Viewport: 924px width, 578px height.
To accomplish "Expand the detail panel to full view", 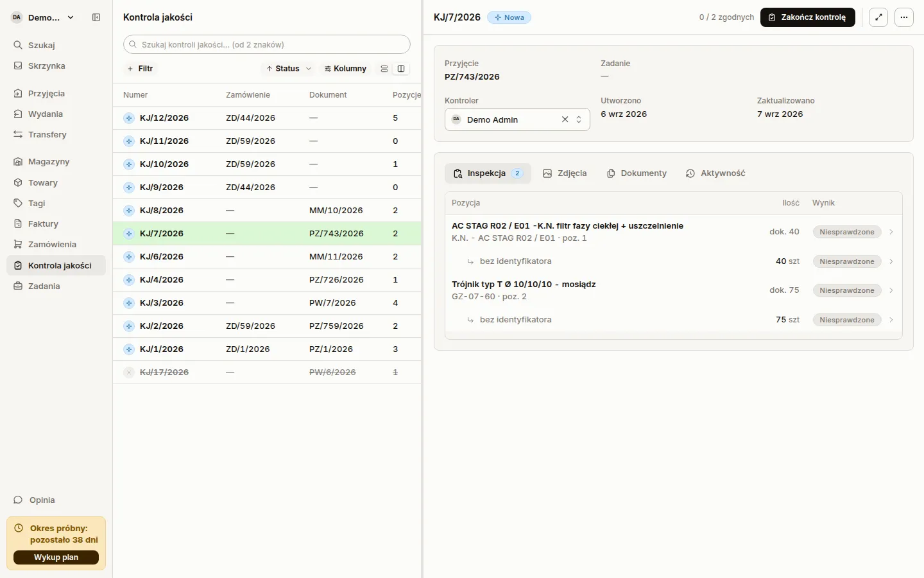I will pyautogui.click(x=878, y=17).
